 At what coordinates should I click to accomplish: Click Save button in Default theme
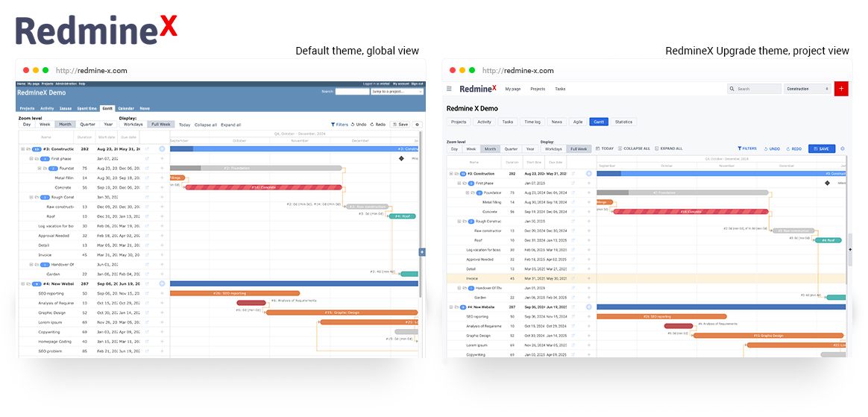[x=400, y=125]
